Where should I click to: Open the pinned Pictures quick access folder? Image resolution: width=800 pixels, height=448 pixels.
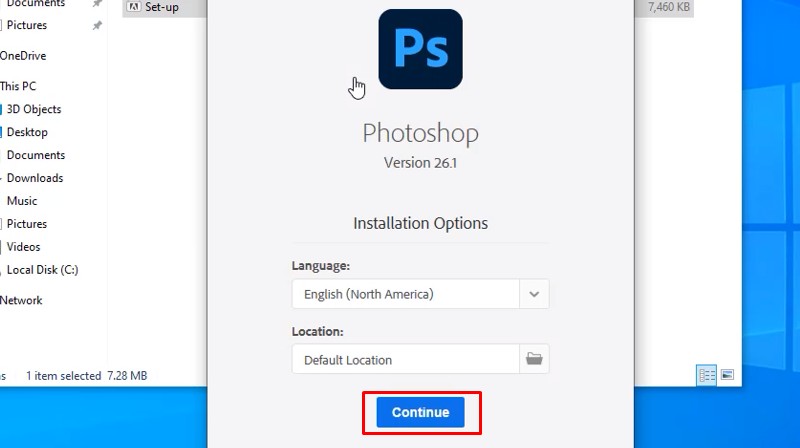coord(27,25)
